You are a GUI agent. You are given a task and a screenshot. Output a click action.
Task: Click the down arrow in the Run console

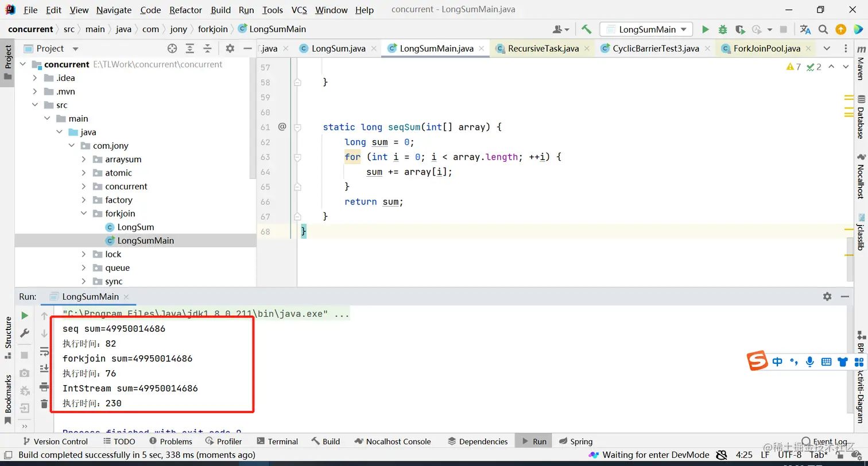[x=44, y=333]
